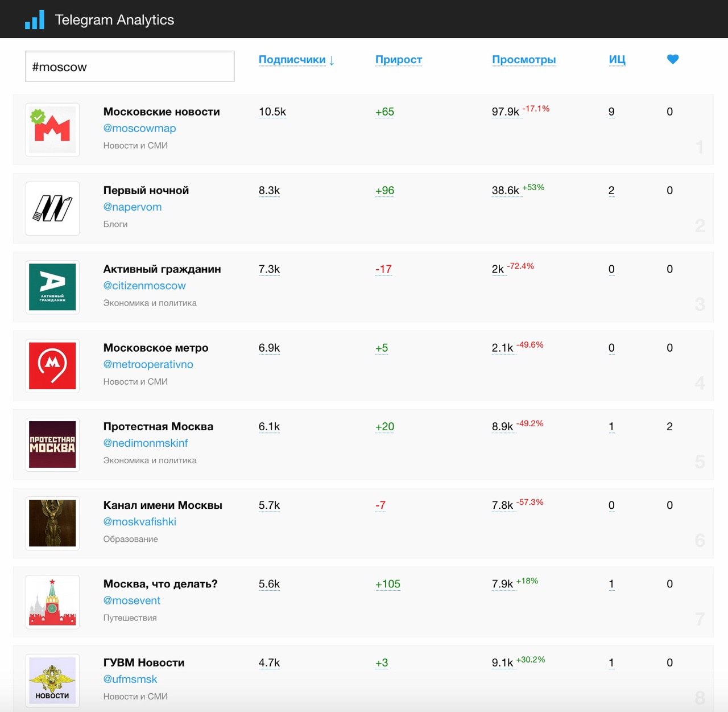
Task: Click ИЦ value 2 for Первый ночной
Action: (611, 191)
